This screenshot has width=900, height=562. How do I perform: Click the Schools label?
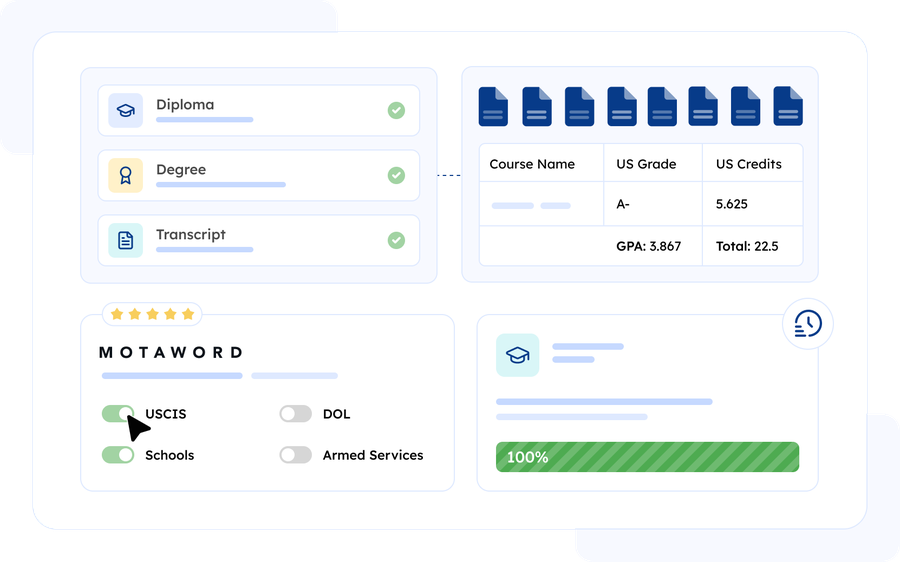pyautogui.click(x=170, y=455)
